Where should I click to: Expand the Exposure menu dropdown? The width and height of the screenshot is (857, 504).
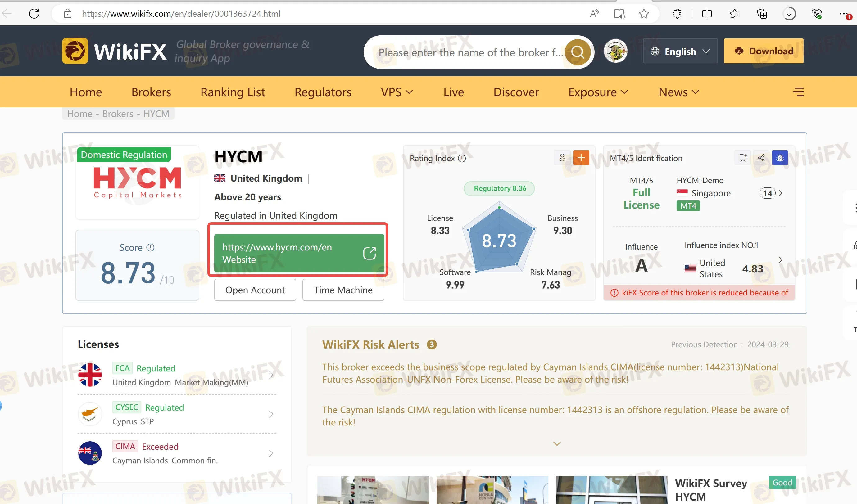click(598, 92)
